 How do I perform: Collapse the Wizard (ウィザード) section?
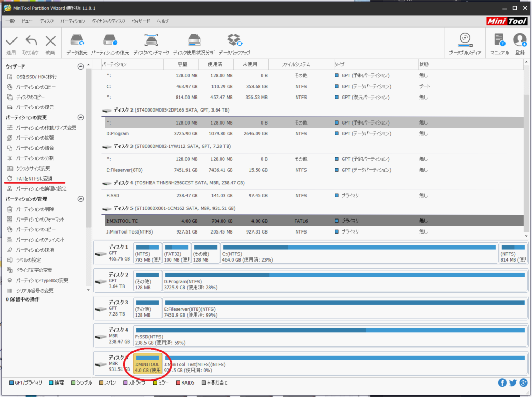tap(81, 66)
